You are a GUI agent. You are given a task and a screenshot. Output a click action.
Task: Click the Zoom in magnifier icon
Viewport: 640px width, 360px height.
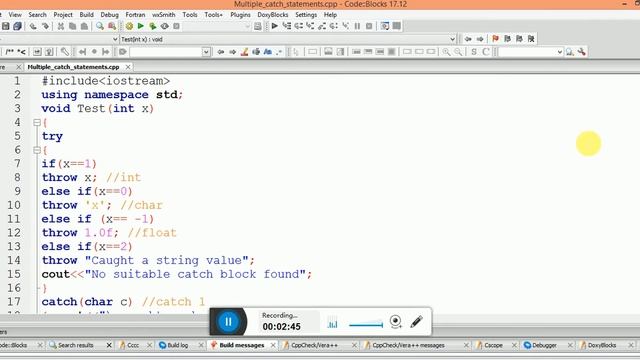(x=446, y=52)
